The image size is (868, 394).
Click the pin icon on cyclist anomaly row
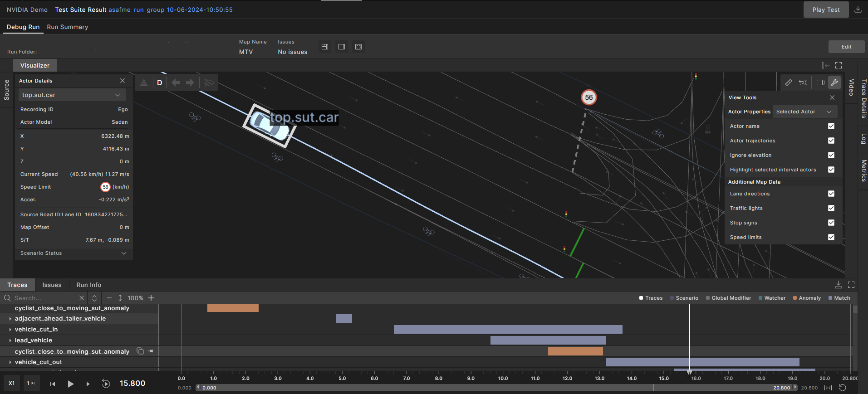151,351
